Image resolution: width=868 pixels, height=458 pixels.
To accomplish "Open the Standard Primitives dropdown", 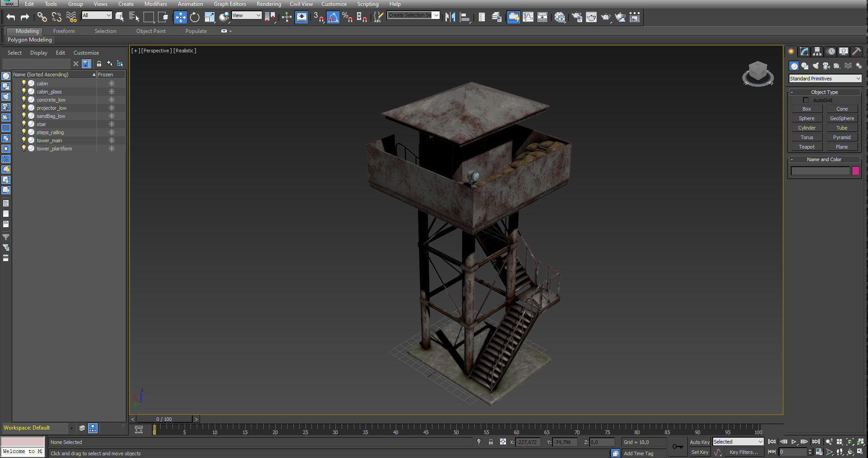I will 825,79.
